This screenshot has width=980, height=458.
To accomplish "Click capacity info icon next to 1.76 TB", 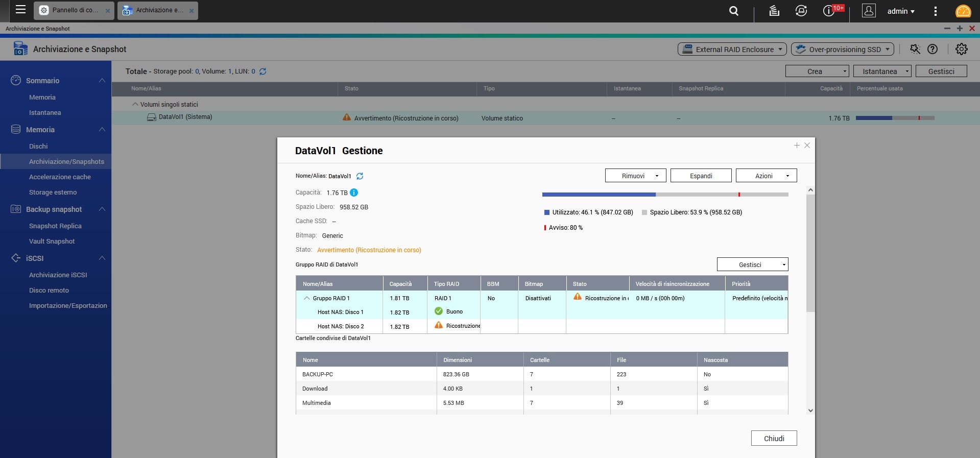I will pyautogui.click(x=354, y=192).
